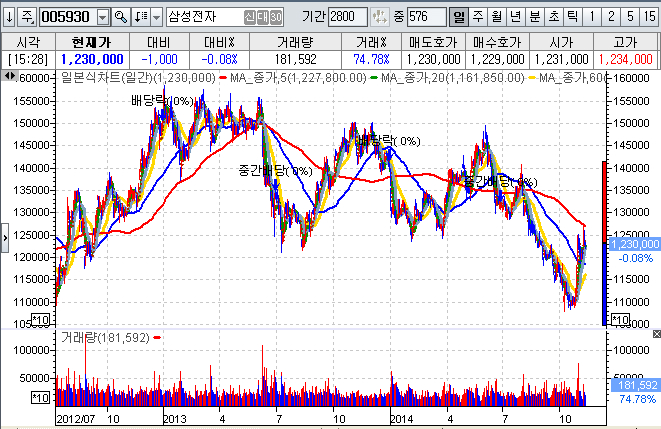Select the 분 (minute) chart tab
Image resolution: width=661 pixels, height=429 pixels.
pos(533,17)
